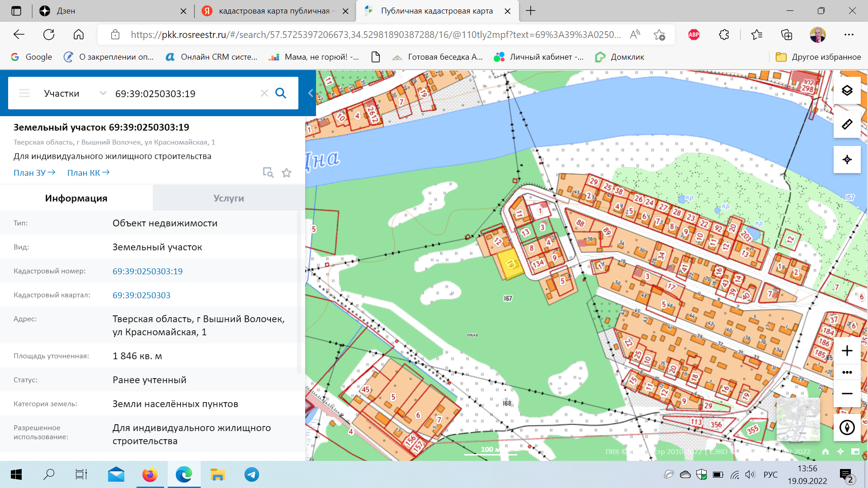Screen dimensions: 868x488
Task: Switch to the Услуги tab
Action: pos(229,198)
